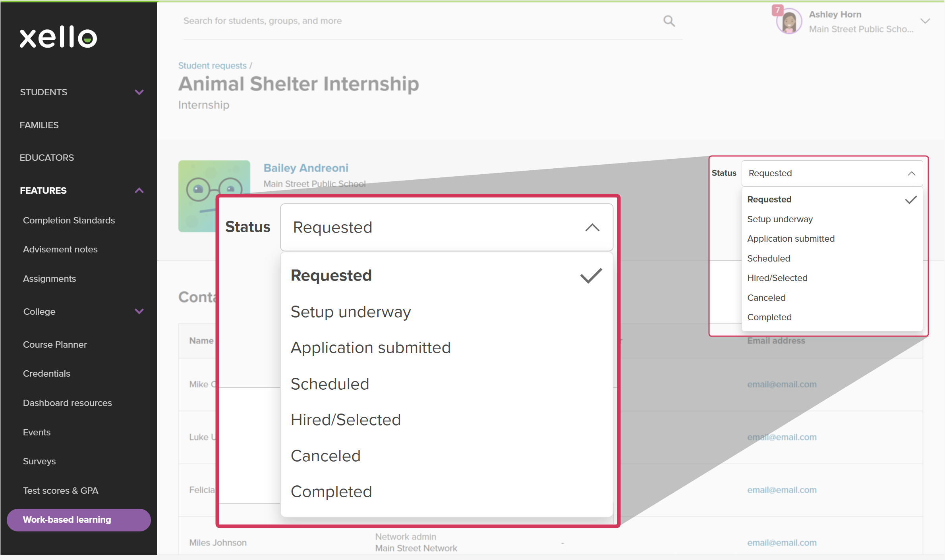The height and width of the screenshot is (560, 945).
Task: Go to Student requests breadcrumb
Action: point(212,65)
